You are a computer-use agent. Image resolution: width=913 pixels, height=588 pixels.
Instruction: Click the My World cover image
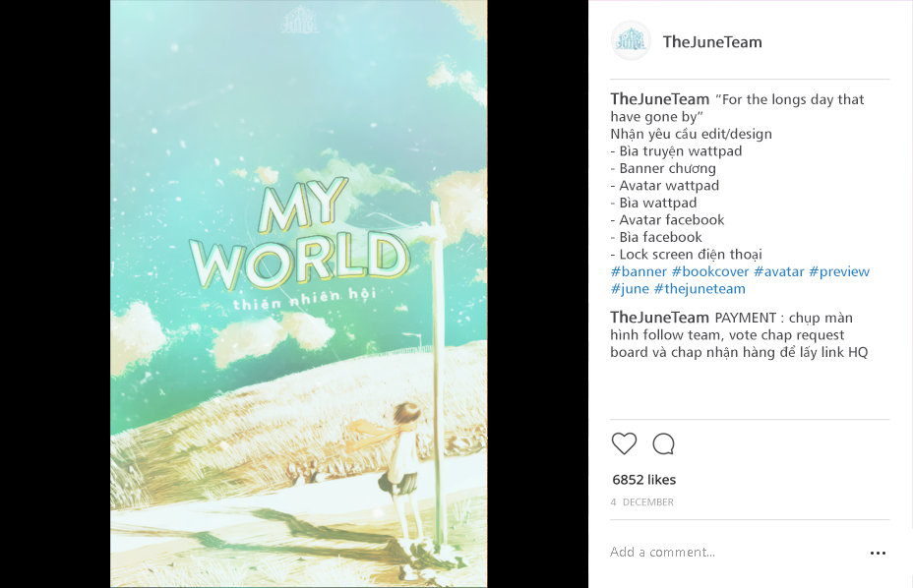[x=299, y=294]
